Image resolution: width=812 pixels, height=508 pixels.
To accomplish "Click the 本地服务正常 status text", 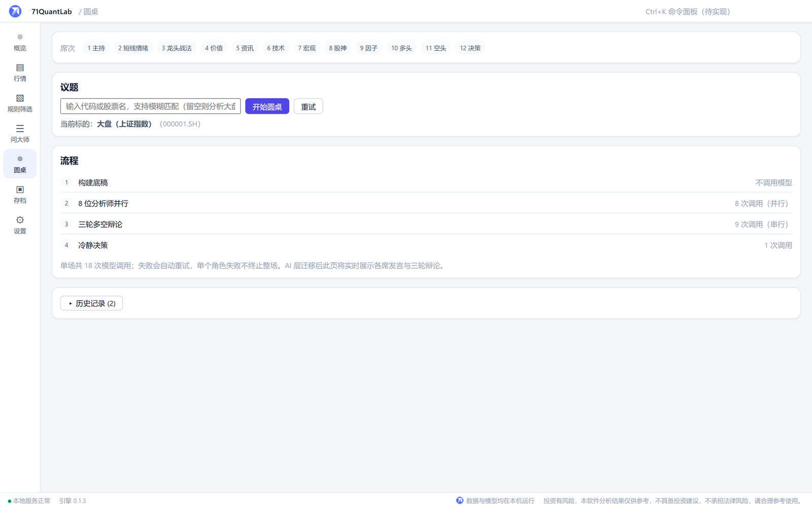I will 31,501.
